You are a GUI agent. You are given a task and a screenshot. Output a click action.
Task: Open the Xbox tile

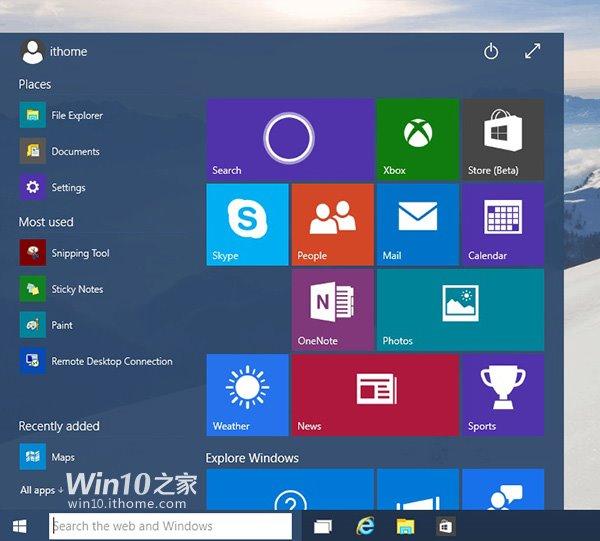(417, 139)
